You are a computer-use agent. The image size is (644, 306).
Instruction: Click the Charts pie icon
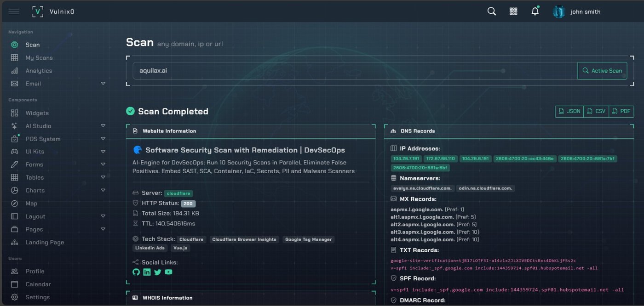15,190
